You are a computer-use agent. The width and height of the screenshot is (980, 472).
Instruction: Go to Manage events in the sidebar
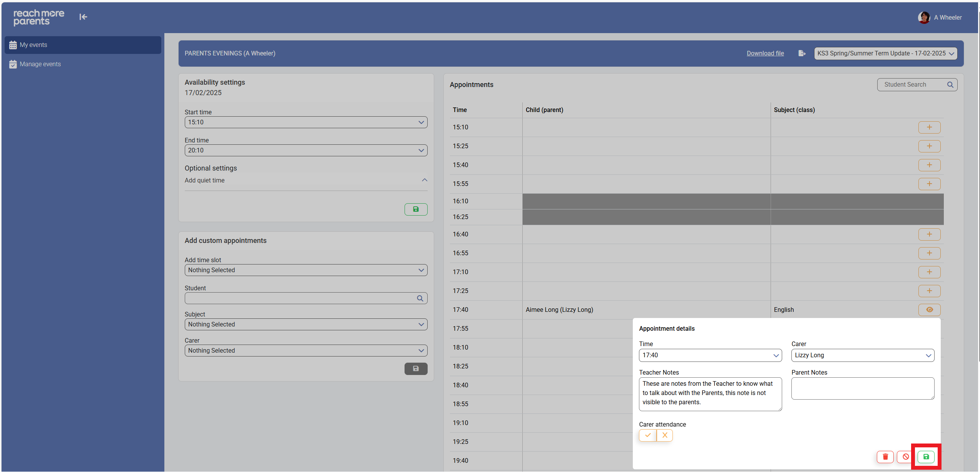40,64
